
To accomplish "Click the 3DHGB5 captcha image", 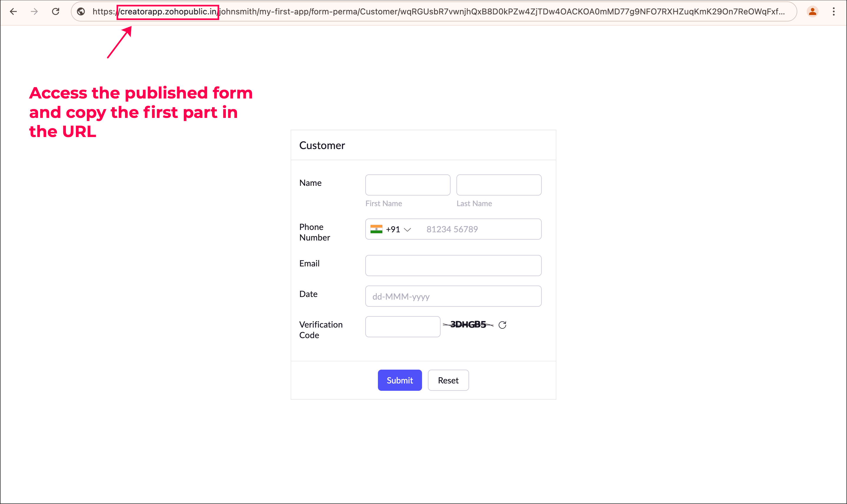I will coord(468,325).
